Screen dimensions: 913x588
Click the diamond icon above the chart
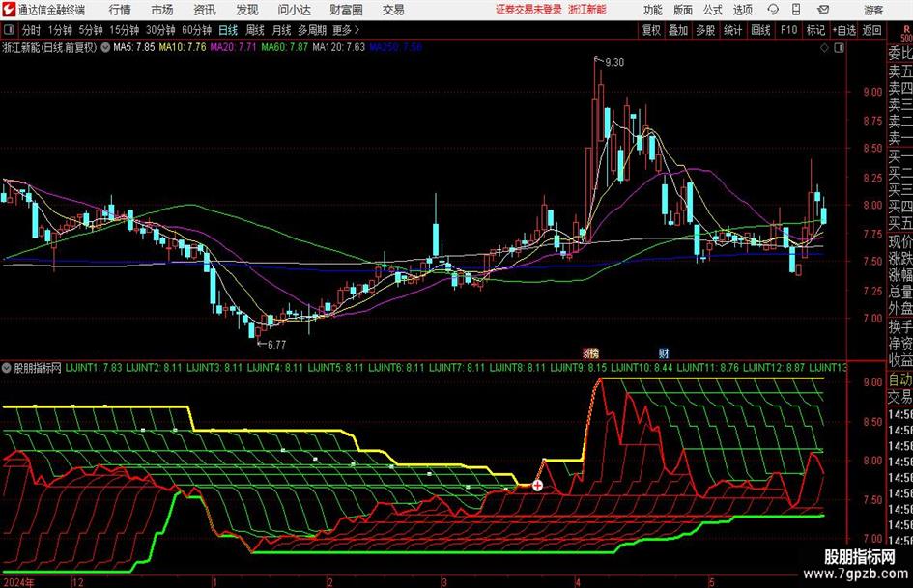click(824, 47)
